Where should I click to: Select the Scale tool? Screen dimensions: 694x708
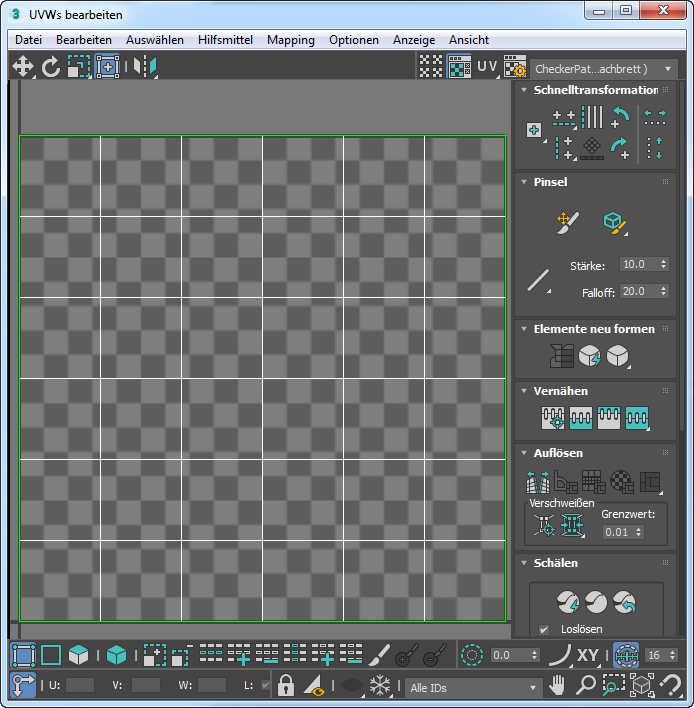click(x=79, y=67)
